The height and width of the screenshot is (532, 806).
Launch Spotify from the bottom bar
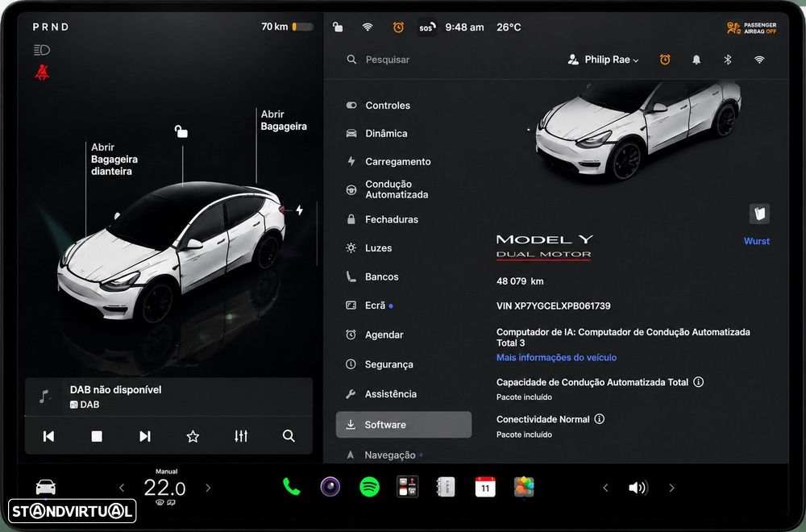369,486
